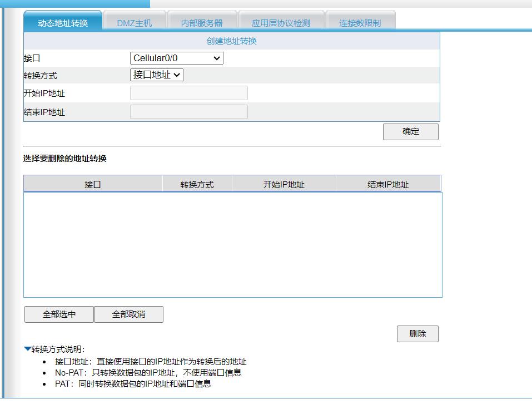Open the DMZ主机 tab
The height and width of the screenshot is (404, 532).
[x=135, y=21]
